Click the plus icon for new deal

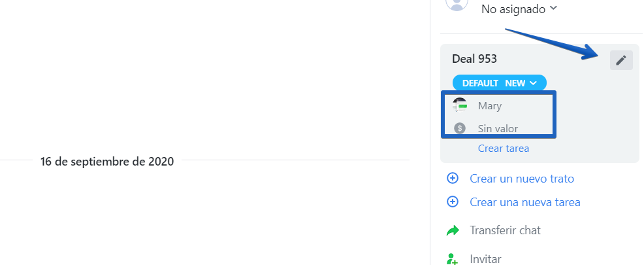pos(452,178)
